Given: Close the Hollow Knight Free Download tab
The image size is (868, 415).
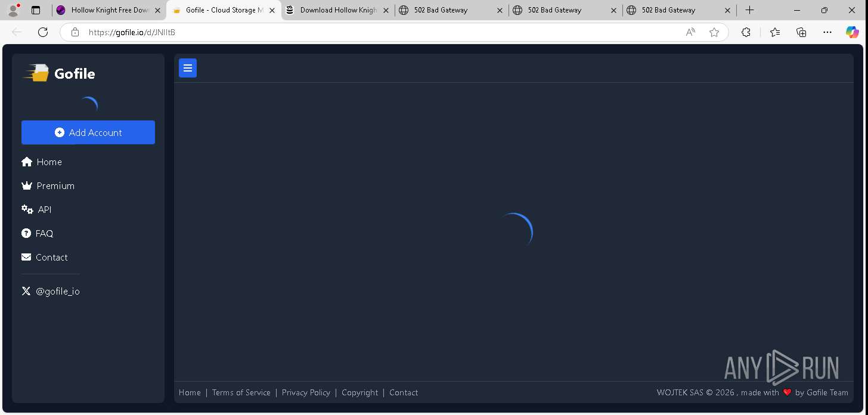Looking at the screenshot, I should pyautogui.click(x=157, y=10).
